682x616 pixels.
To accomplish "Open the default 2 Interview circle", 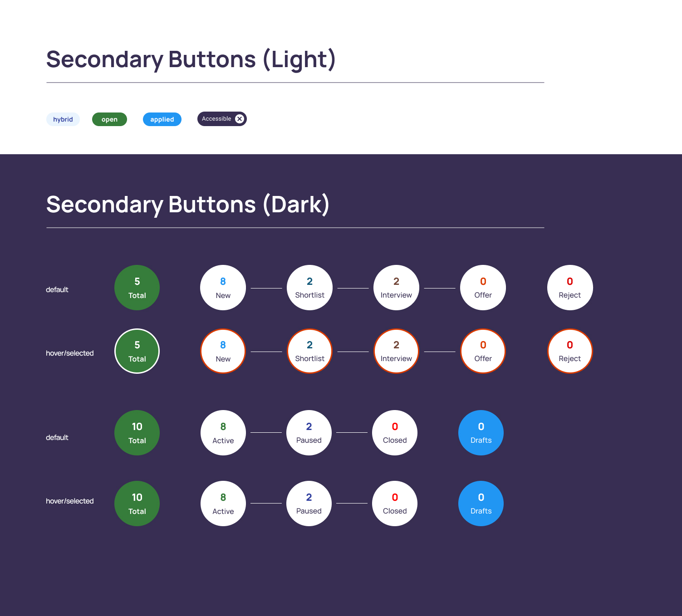I will (x=396, y=288).
